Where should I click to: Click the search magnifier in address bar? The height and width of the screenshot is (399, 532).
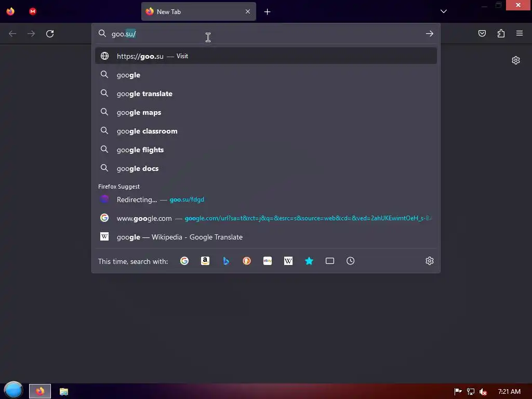(102, 33)
